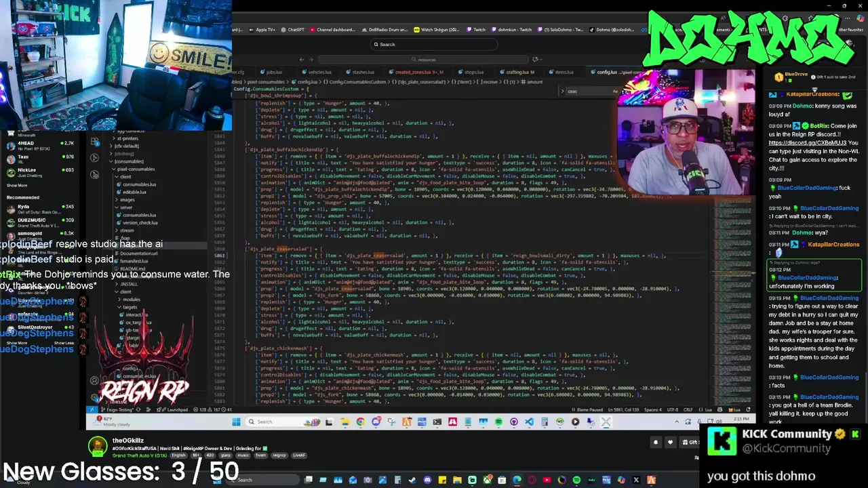Click the heart follow icon on Kick
The width and height of the screenshot is (868, 488).
pos(670,442)
